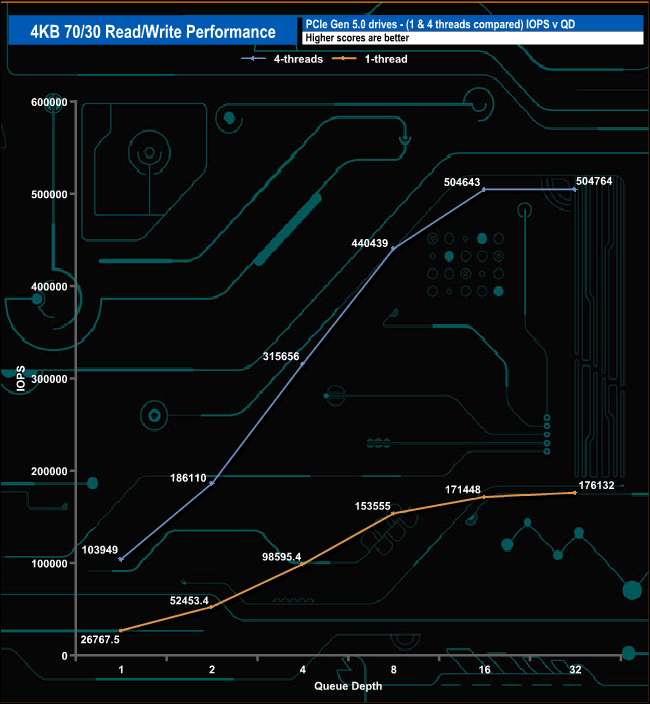Image resolution: width=650 pixels, height=704 pixels.
Task: Click y-axis value 300000
Action: [49, 379]
